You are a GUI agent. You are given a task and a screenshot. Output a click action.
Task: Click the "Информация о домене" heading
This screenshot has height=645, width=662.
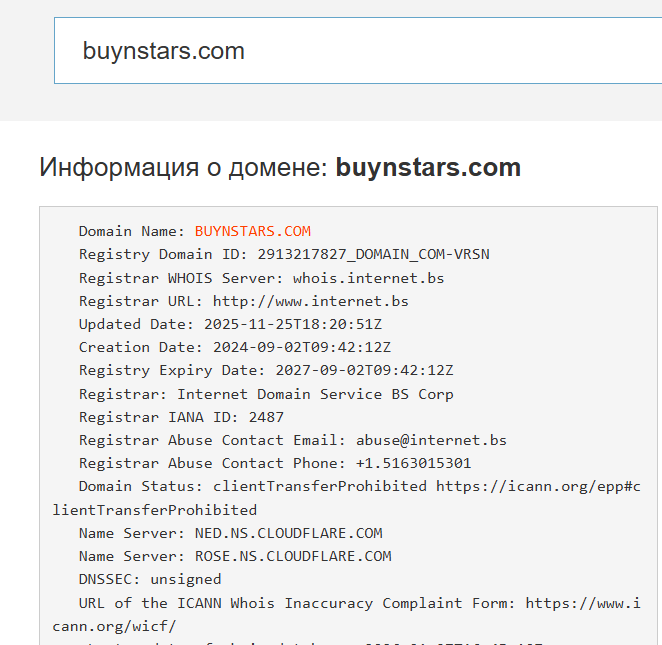tap(183, 167)
